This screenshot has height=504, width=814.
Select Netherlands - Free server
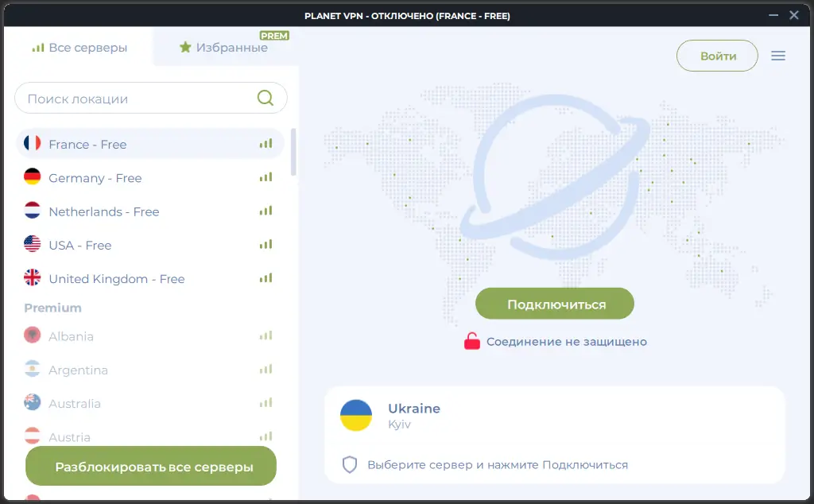(x=150, y=211)
